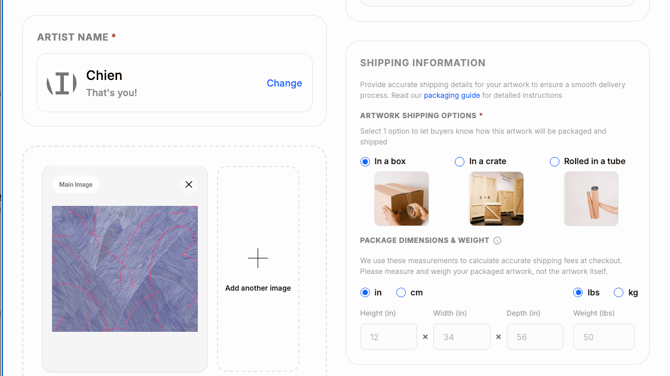670x376 pixels.
Task: Click the wooden crate thumbnail
Action: tap(496, 199)
